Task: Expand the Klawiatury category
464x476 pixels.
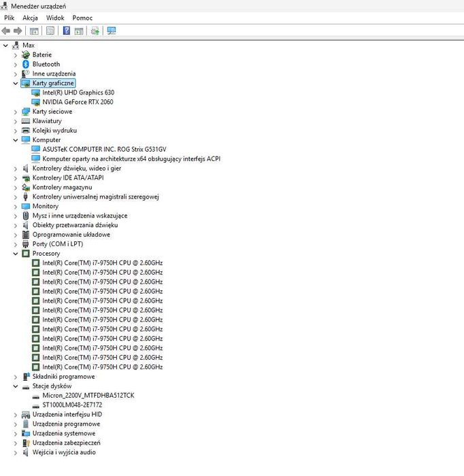Action: pyautogui.click(x=16, y=122)
